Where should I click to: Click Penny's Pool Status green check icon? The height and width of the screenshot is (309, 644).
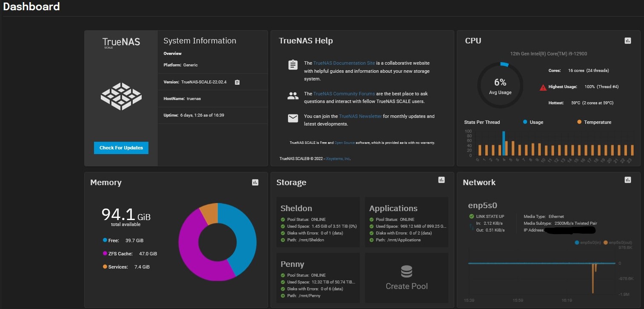(283, 275)
